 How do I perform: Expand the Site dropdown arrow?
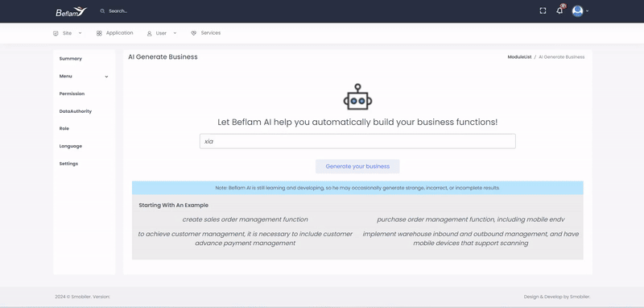point(80,33)
